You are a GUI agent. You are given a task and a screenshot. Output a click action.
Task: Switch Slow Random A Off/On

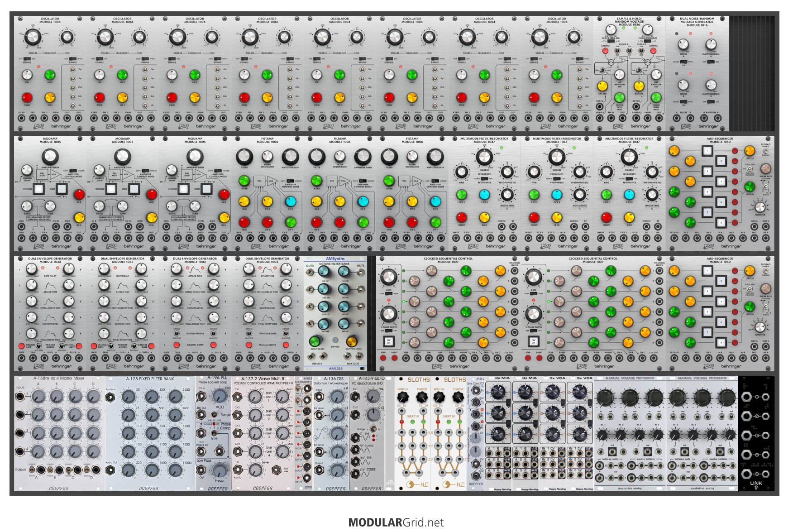[711, 62]
